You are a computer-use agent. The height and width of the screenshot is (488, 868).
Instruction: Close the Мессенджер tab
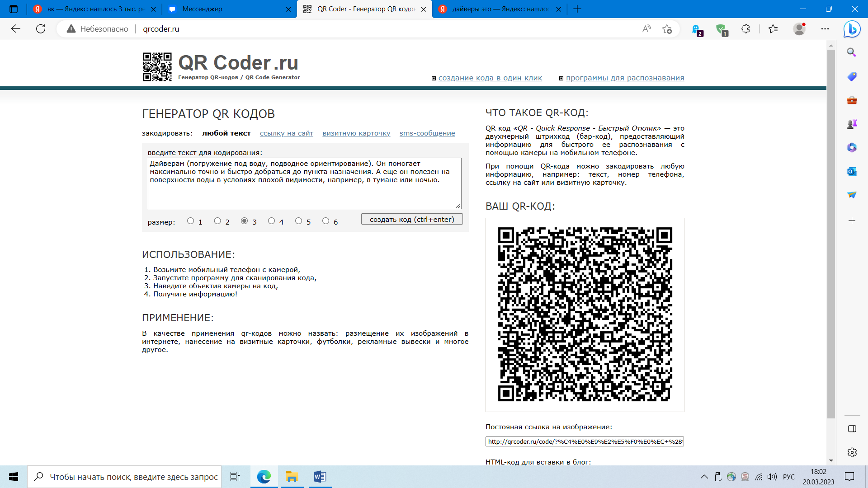[x=288, y=9]
